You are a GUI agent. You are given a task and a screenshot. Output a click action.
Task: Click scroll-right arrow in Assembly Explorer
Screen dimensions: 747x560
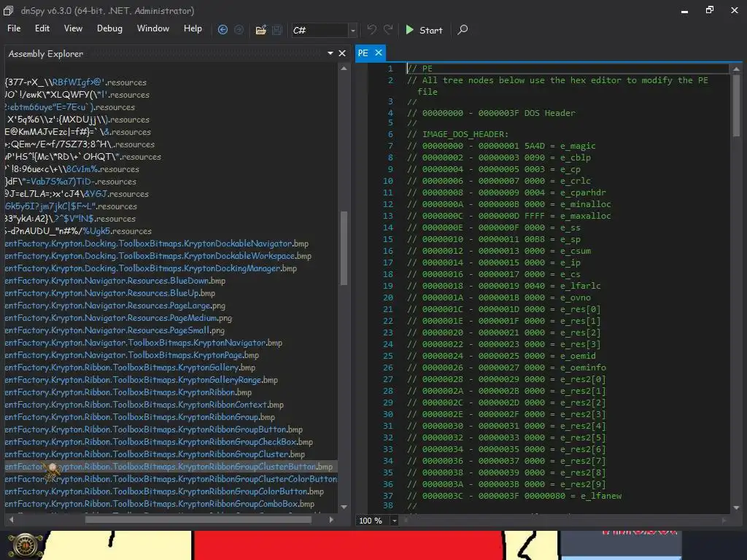tap(332, 519)
